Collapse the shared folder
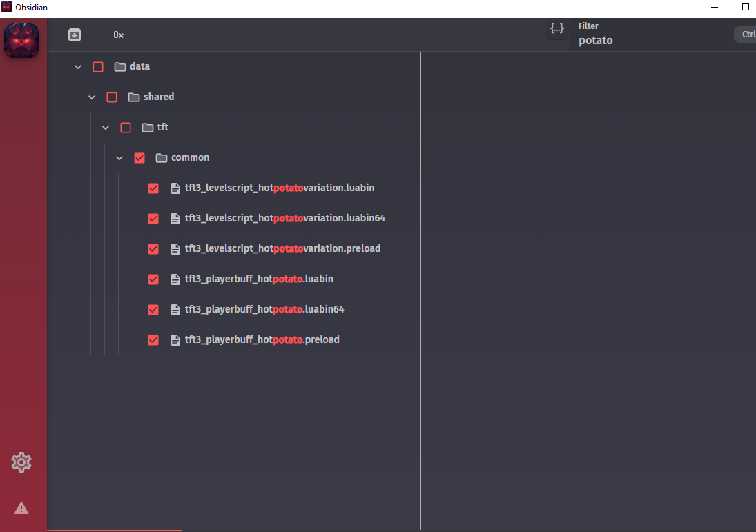 pos(91,97)
